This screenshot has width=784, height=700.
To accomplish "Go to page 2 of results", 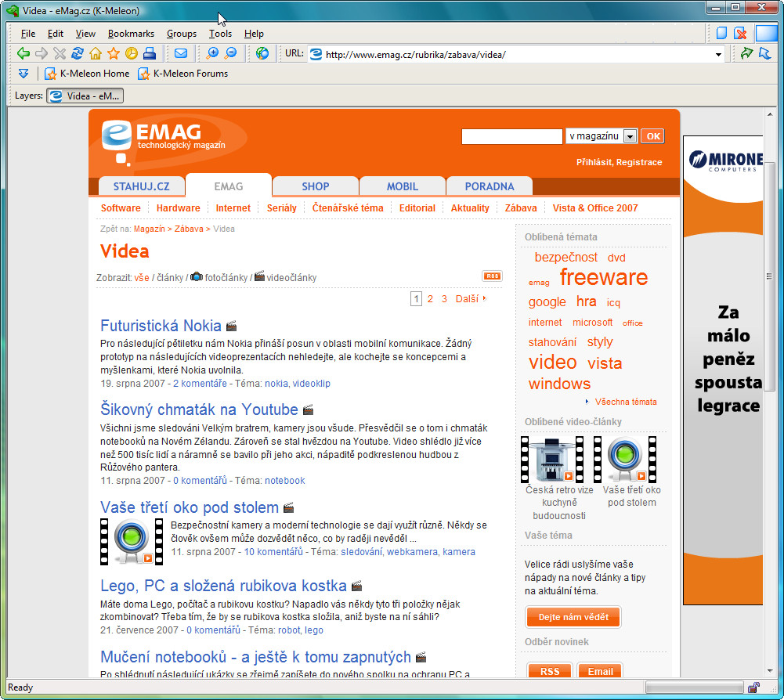I will (x=430, y=299).
